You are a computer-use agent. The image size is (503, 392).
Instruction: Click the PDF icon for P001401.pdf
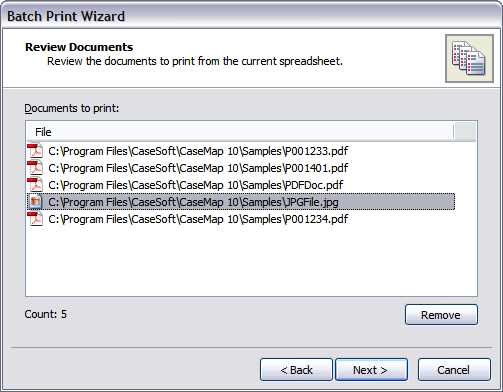click(x=35, y=168)
